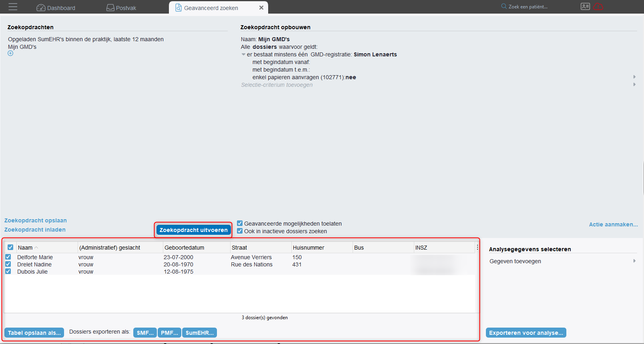
Task: Open the table column options menu
Action: point(477,247)
